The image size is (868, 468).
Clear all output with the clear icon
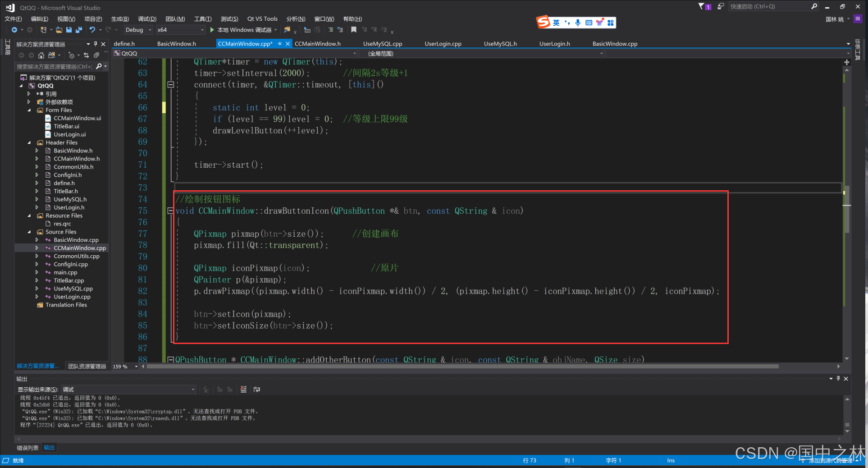click(243, 389)
